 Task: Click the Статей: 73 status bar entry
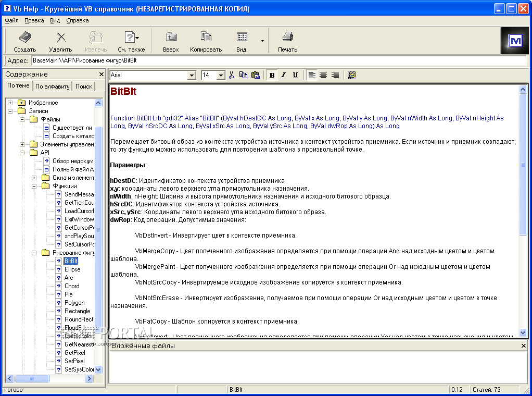[487, 390]
